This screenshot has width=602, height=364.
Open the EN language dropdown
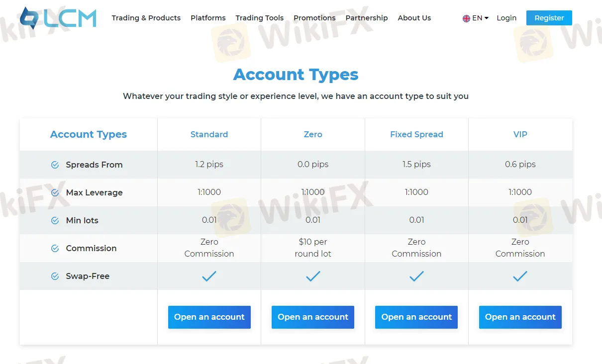[480, 18]
